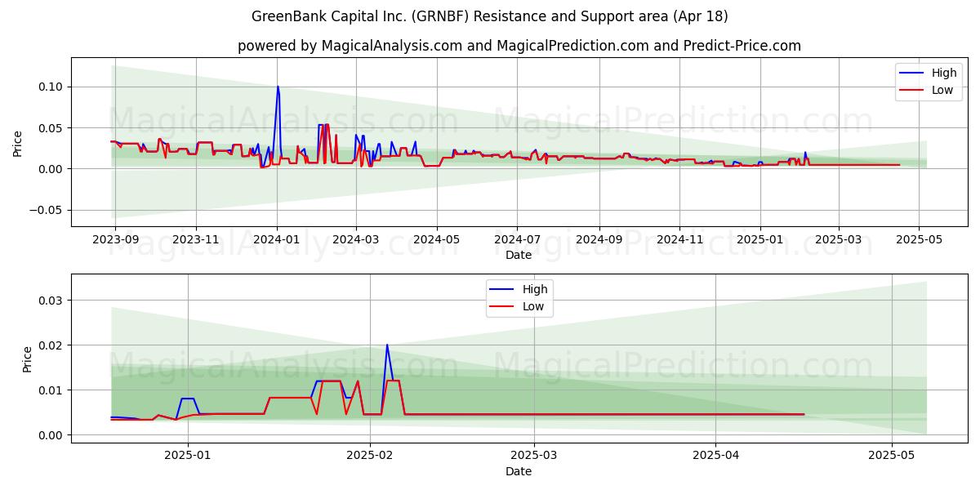
Task: Click the 2023-11 tick label on the top chart
Action: tap(195, 239)
